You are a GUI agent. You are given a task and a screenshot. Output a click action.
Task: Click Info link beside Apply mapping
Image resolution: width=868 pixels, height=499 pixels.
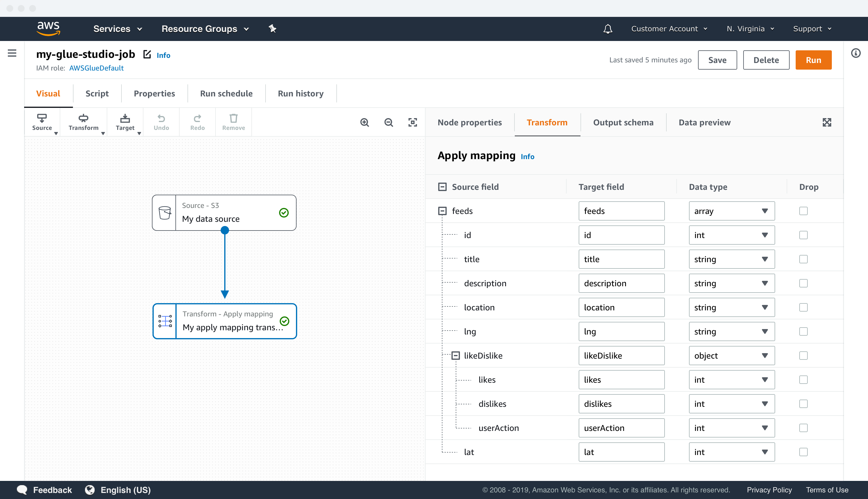point(527,156)
